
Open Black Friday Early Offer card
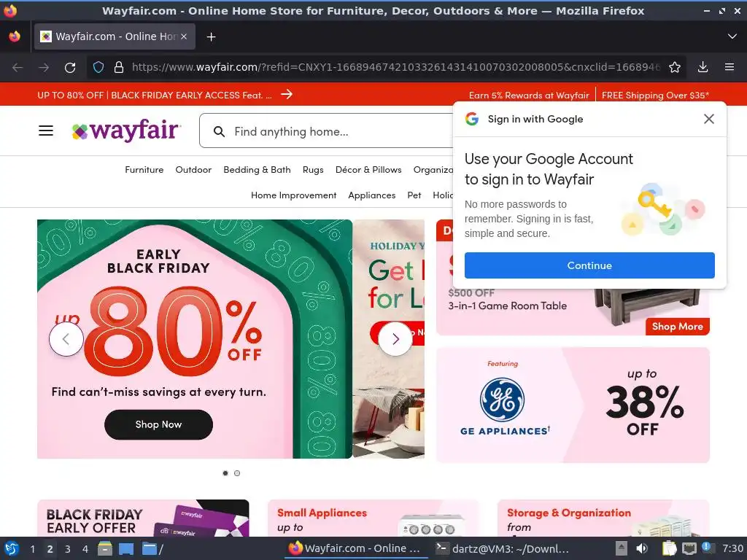coord(143,518)
